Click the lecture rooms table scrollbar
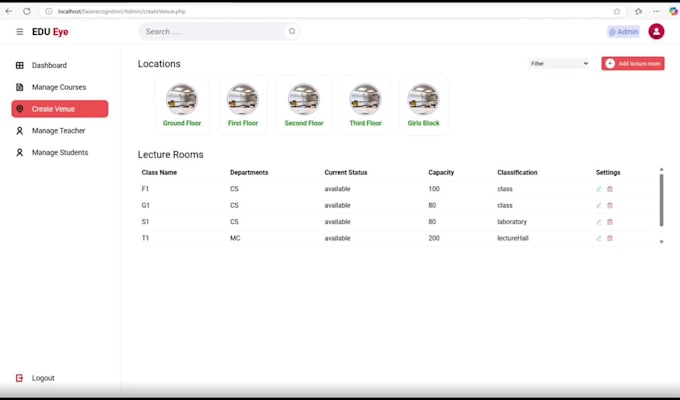The width and height of the screenshot is (680, 400). [660, 200]
